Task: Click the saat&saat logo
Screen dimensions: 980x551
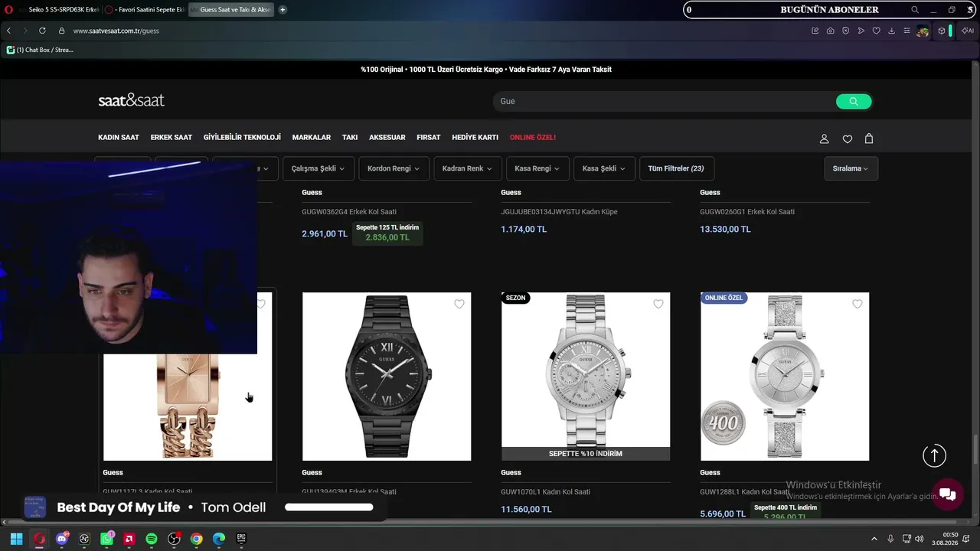Action: coord(131,100)
